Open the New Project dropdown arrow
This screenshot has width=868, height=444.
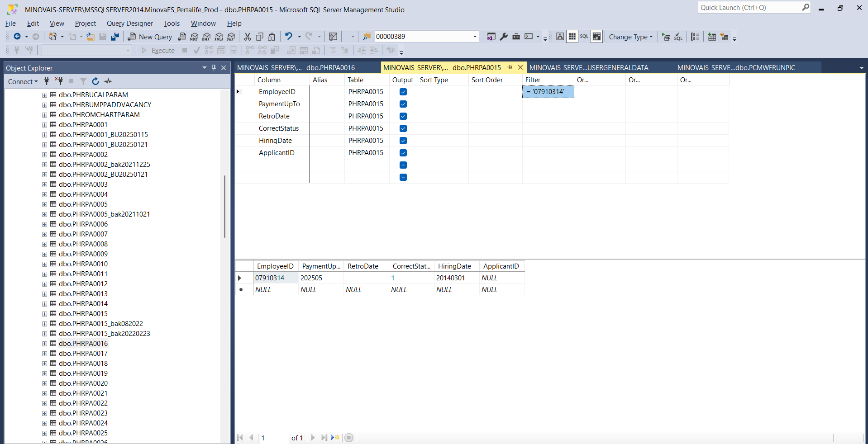coord(62,37)
